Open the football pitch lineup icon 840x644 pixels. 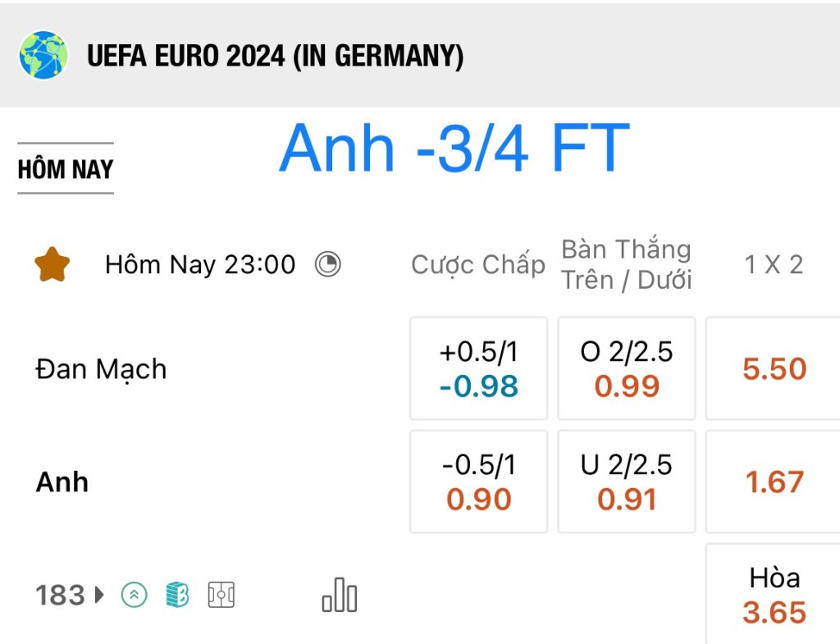pos(221,595)
